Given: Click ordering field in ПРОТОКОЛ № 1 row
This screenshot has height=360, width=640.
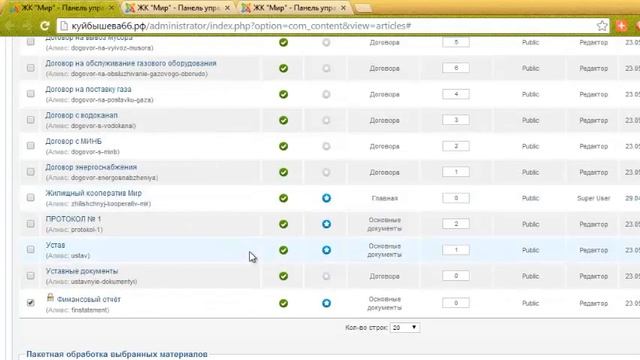Looking at the screenshot, I should [x=456, y=224].
